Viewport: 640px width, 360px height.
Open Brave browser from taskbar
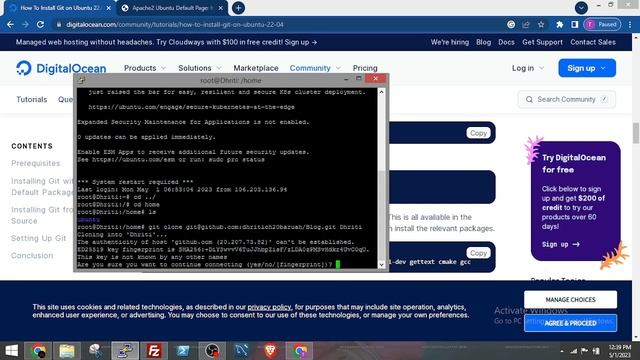(270, 351)
